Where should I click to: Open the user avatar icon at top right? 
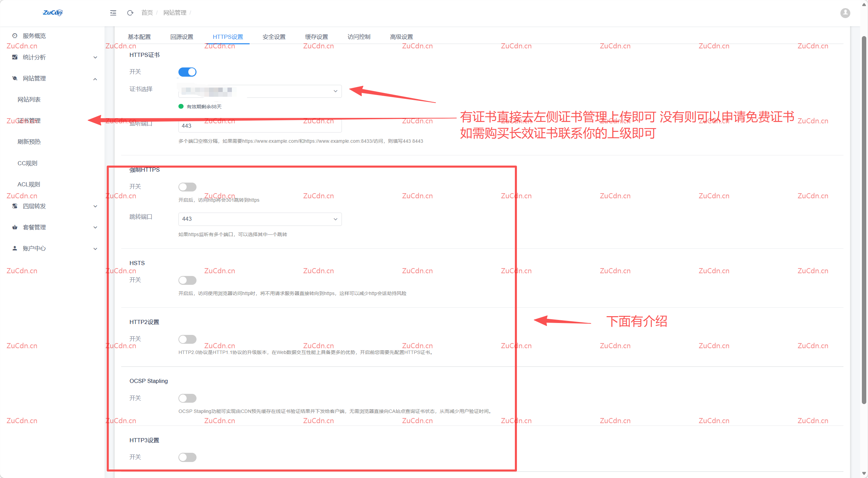845,13
